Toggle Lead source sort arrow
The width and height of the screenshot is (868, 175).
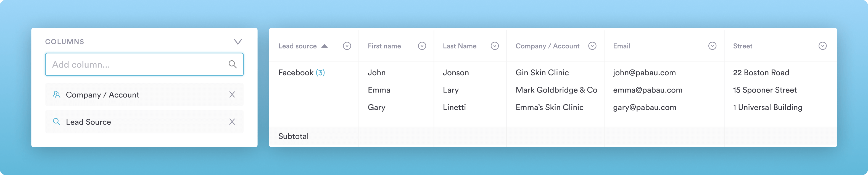(x=324, y=46)
